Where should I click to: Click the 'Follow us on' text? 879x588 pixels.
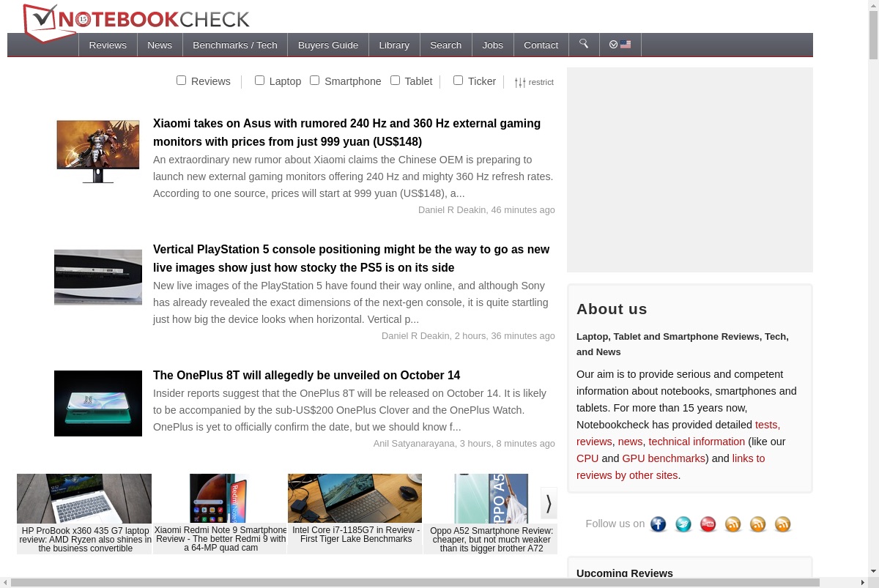tap(615, 524)
